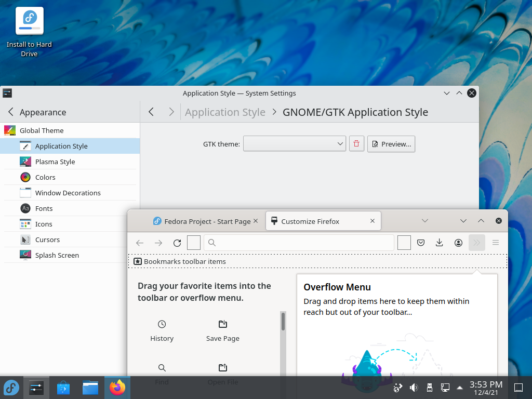
Task: Open Firefox list all tabs chevron
Action: point(425,221)
